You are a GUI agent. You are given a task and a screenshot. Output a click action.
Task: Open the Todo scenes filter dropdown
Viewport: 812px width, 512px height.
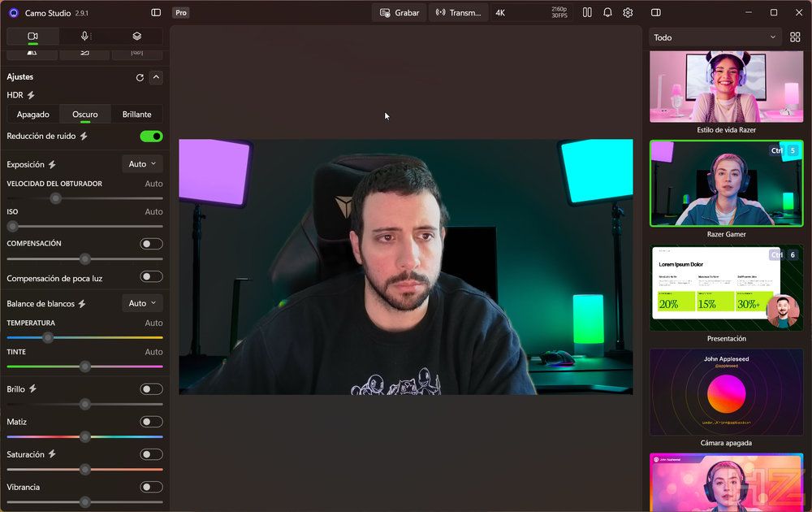(x=715, y=37)
